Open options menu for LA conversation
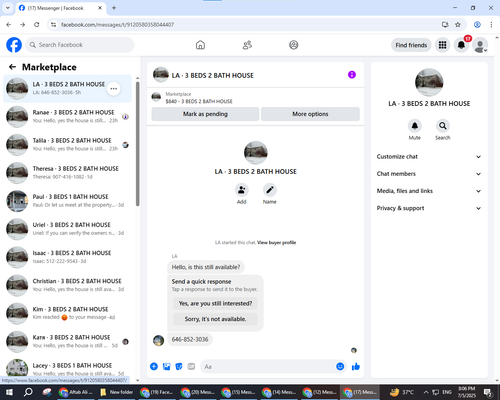500x400 pixels. (114, 89)
